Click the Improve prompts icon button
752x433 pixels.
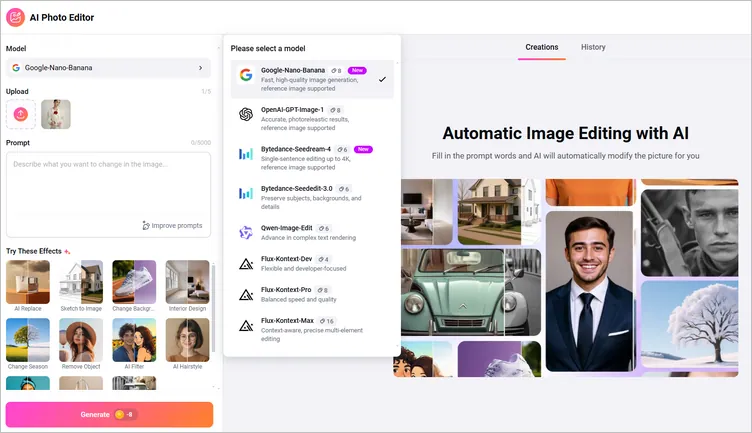tap(146, 226)
